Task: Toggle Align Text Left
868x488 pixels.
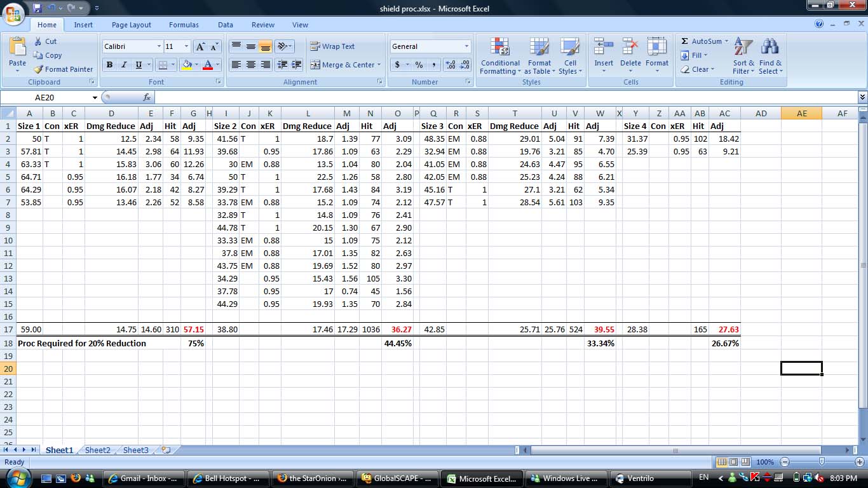Action: point(236,65)
